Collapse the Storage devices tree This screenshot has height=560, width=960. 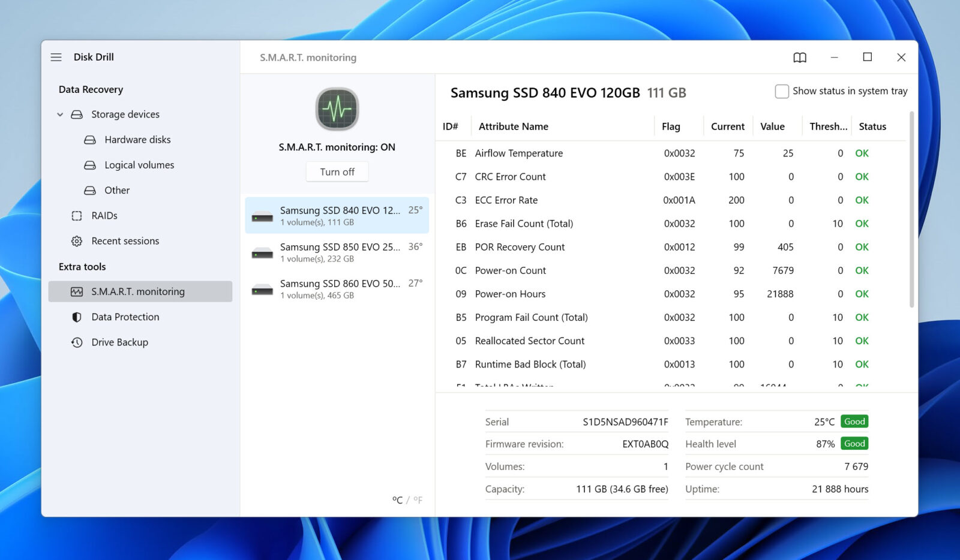click(x=60, y=115)
